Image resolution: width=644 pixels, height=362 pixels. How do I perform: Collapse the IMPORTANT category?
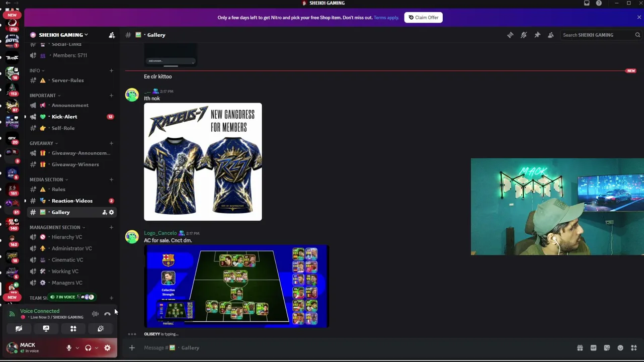point(45,96)
